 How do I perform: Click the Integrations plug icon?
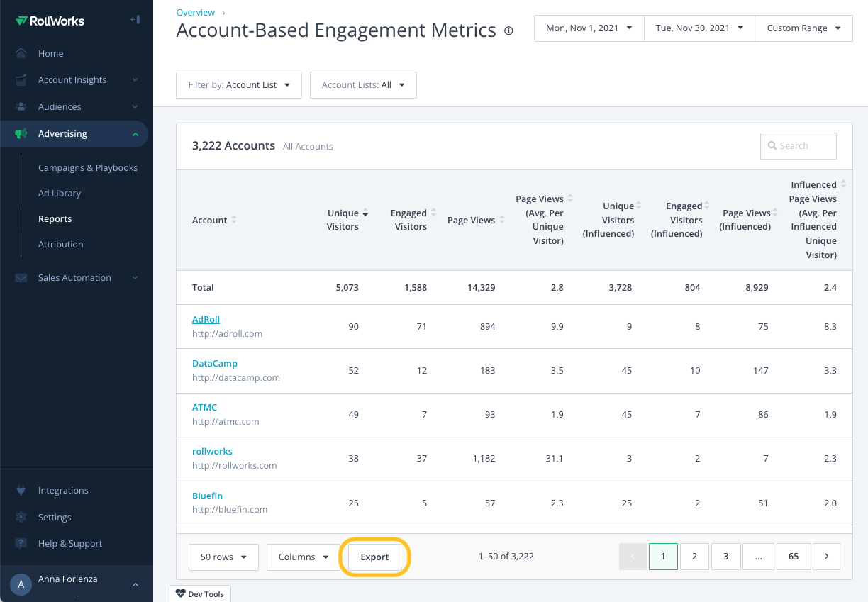tap(21, 491)
